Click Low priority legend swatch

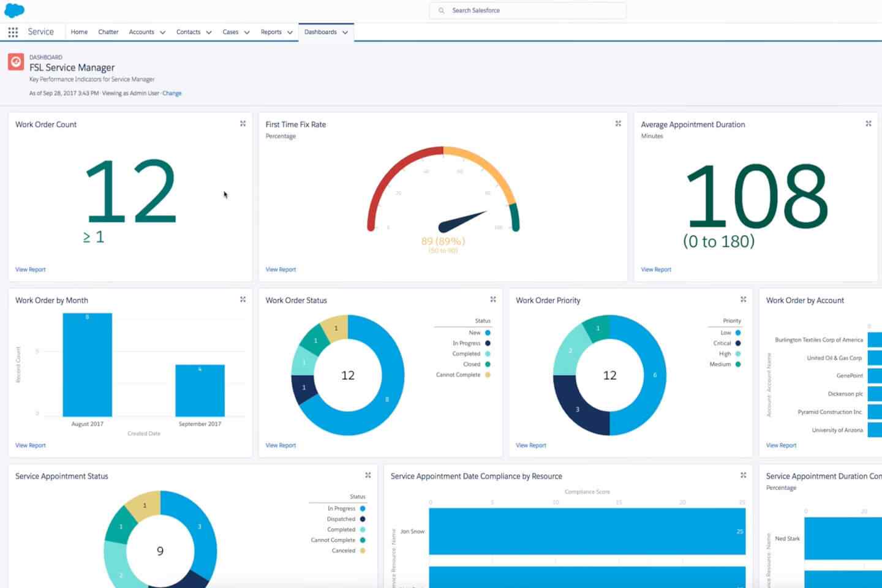click(738, 333)
